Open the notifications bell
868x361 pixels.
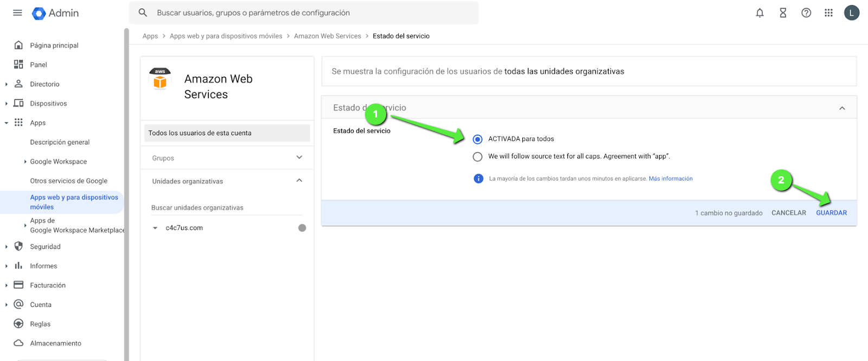[759, 13]
